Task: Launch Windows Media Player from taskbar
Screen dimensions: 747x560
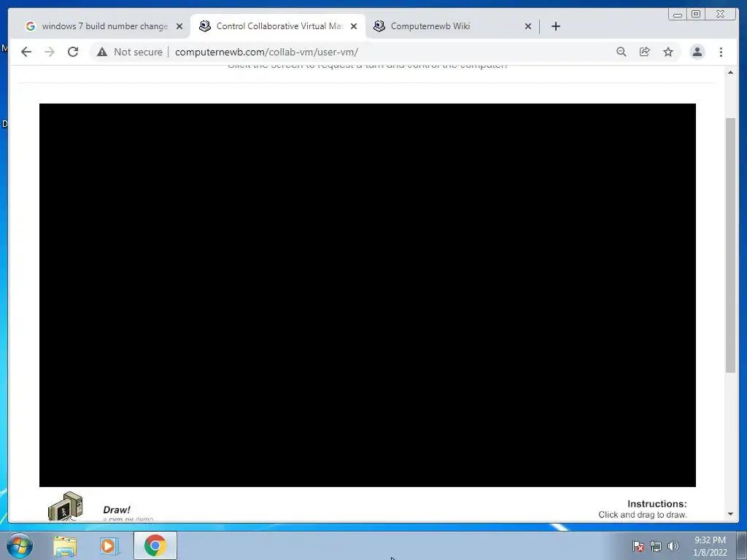Action: coord(109,546)
